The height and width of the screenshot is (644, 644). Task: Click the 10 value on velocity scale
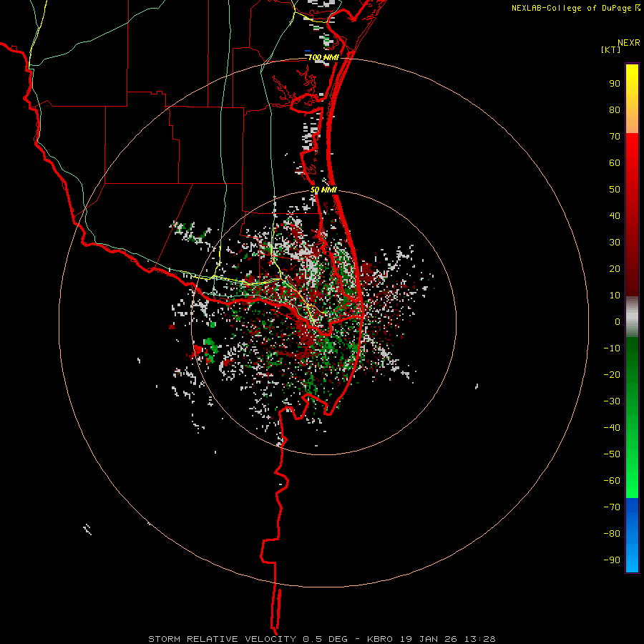615,296
